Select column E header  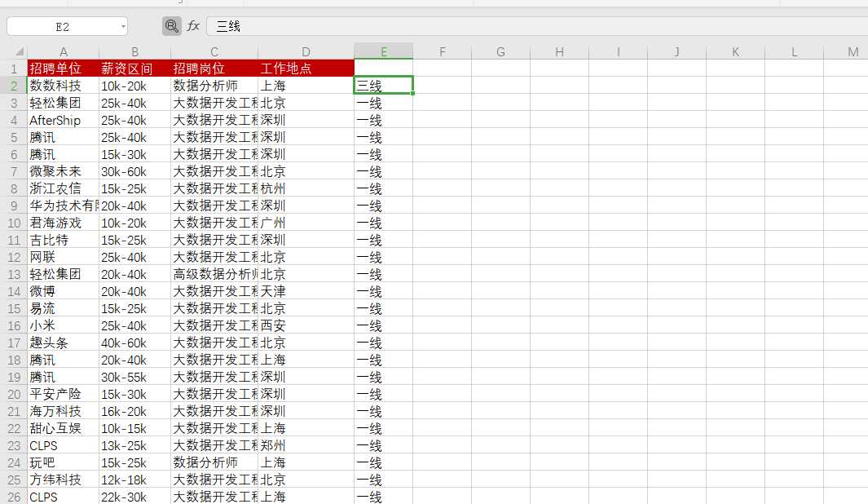pyautogui.click(x=384, y=51)
